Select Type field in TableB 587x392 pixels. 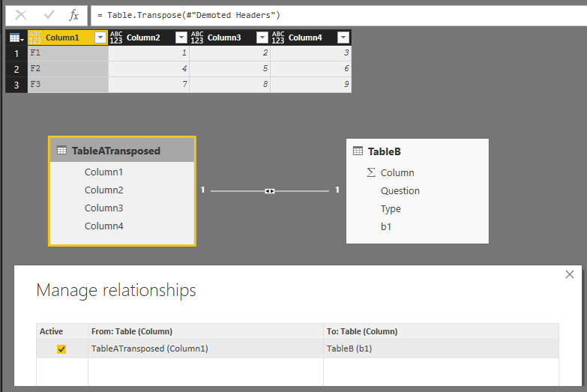pos(391,209)
